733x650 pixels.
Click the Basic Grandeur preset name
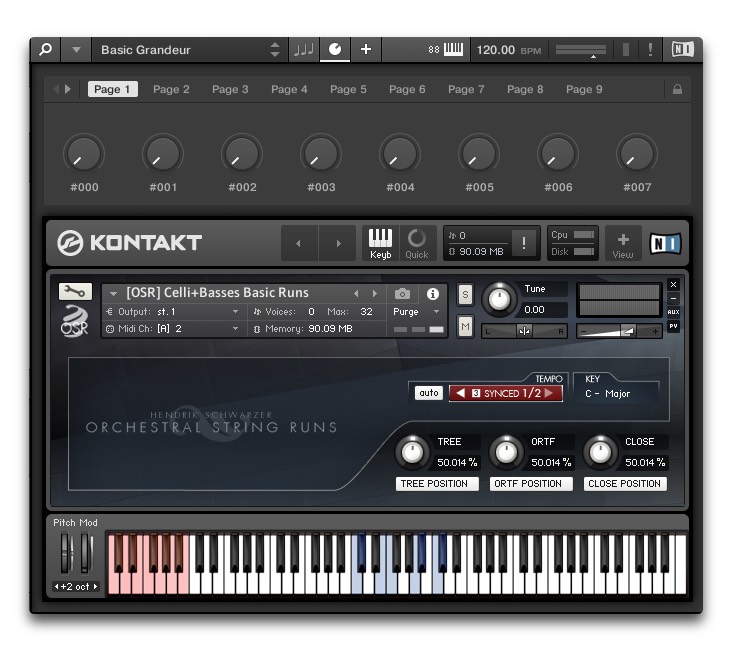[x=146, y=50]
